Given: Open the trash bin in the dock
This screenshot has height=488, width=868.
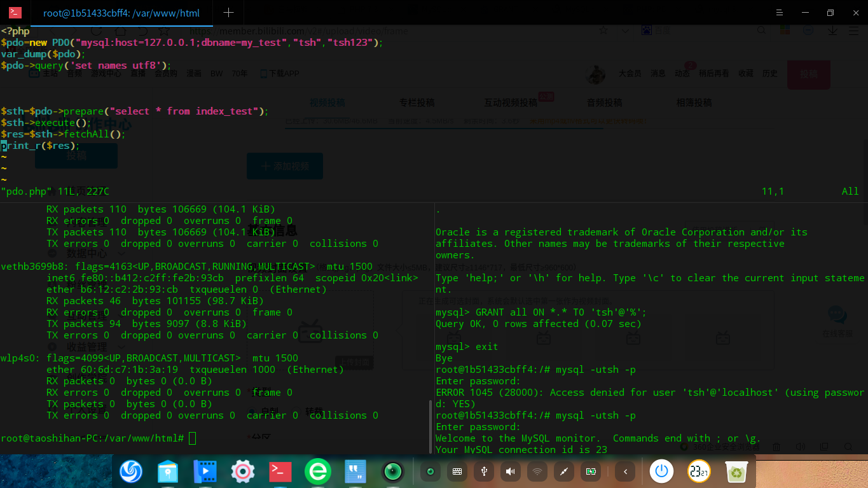Looking at the screenshot, I should tap(736, 471).
